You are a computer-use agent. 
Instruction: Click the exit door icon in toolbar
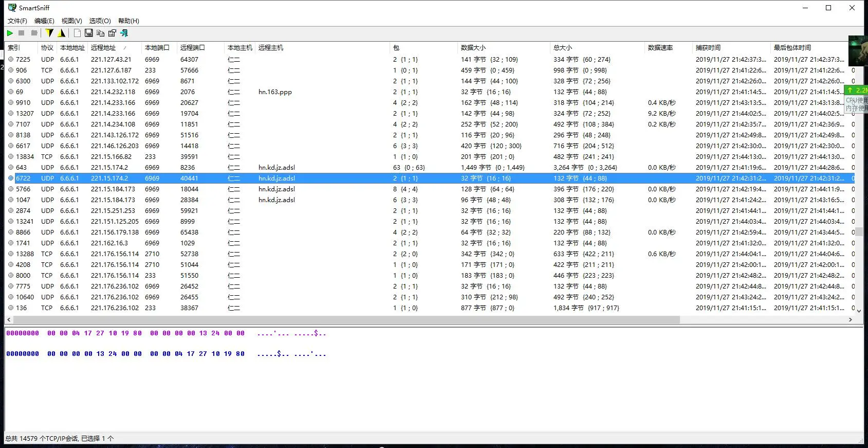pyautogui.click(x=124, y=33)
